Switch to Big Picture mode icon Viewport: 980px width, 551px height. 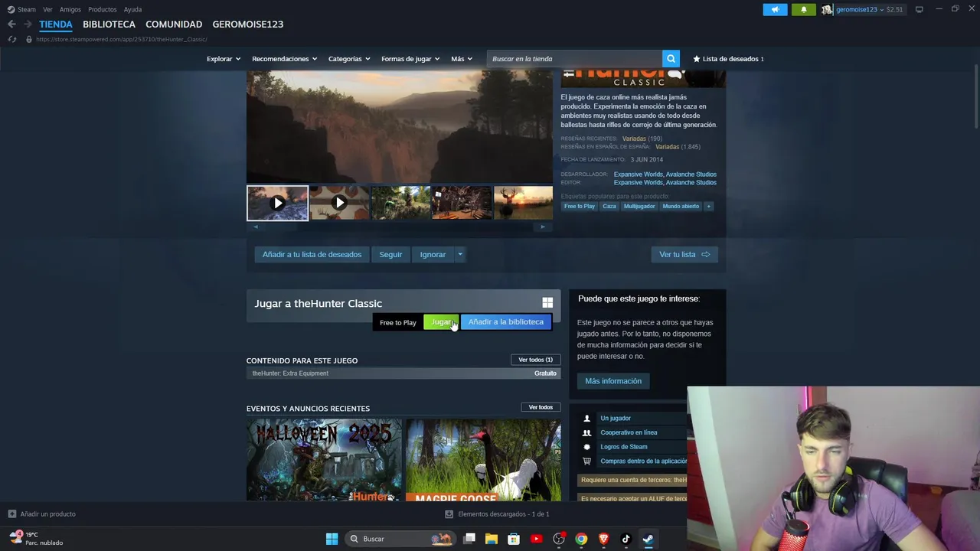(x=919, y=9)
